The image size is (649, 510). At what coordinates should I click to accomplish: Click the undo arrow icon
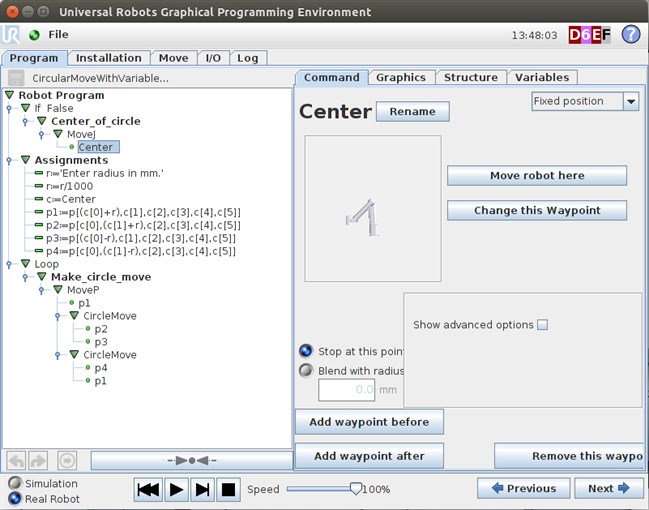(x=16, y=460)
